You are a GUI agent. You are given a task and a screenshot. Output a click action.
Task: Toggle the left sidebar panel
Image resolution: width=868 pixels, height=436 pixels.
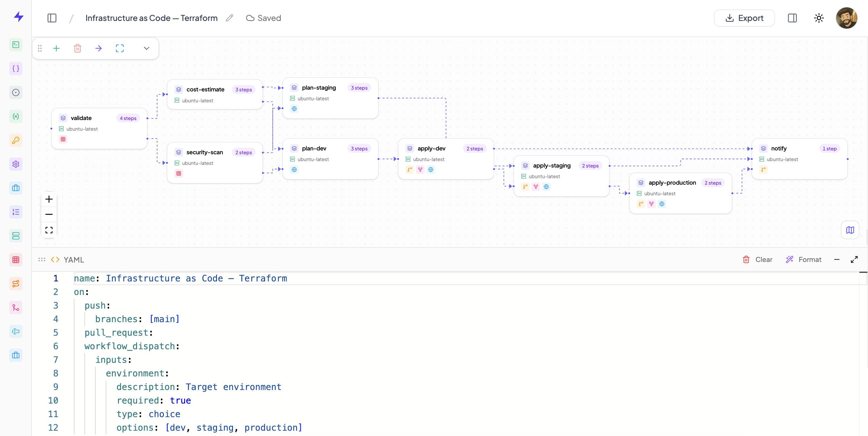(52, 18)
